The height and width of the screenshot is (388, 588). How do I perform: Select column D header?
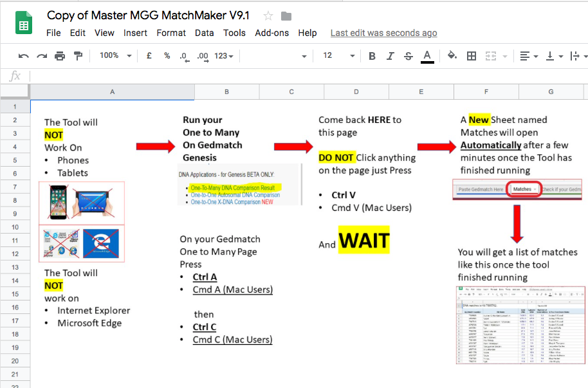click(356, 91)
